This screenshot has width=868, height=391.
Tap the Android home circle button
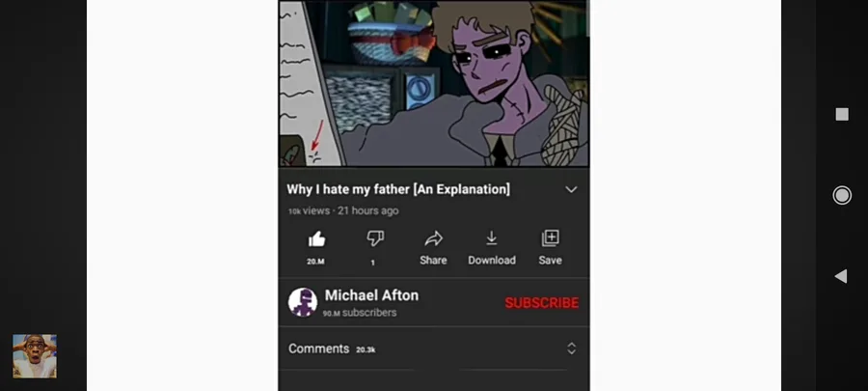tap(842, 195)
